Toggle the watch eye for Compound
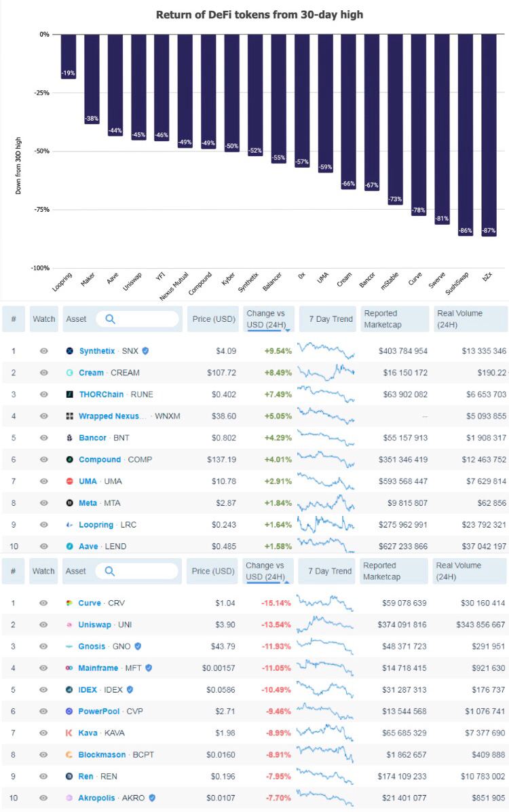 click(x=44, y=460)
